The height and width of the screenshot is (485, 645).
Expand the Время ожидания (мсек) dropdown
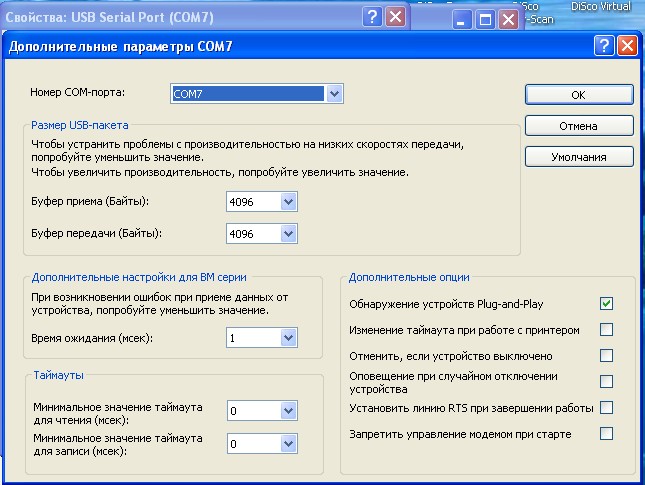(x=289, y=339)
